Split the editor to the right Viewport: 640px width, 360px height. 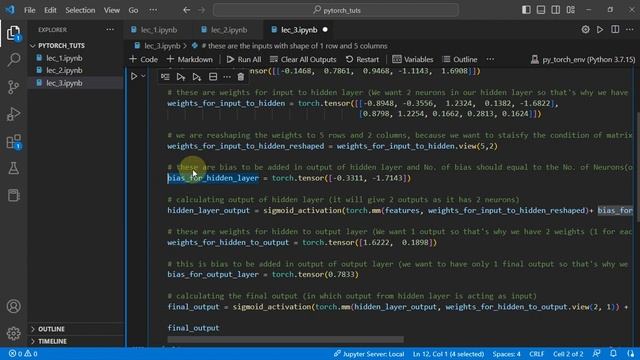pyautogui.click(x=615, y=29)
